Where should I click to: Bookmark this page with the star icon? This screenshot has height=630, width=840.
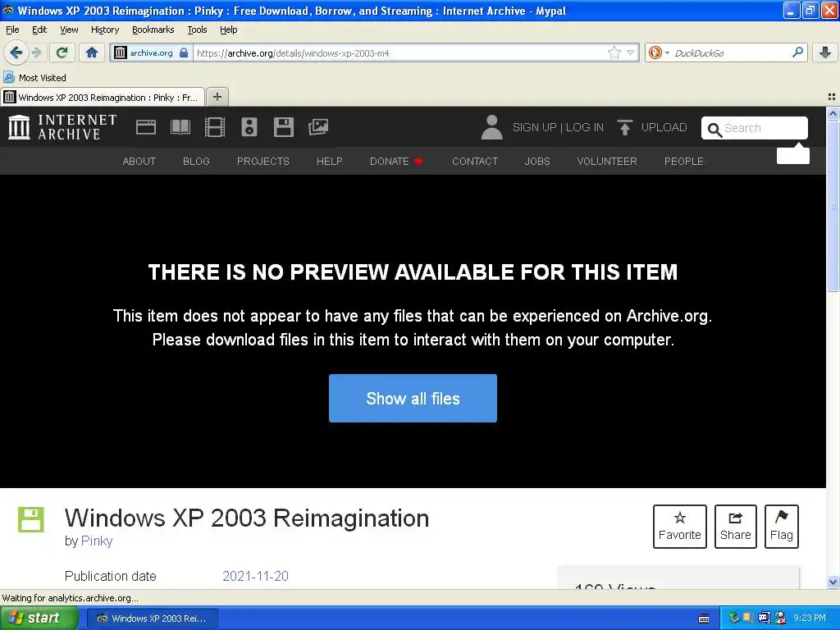(x=614, y=52)
